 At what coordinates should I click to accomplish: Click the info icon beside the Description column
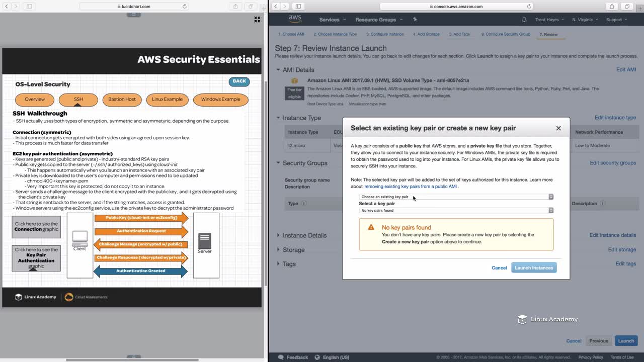point(602,204)
